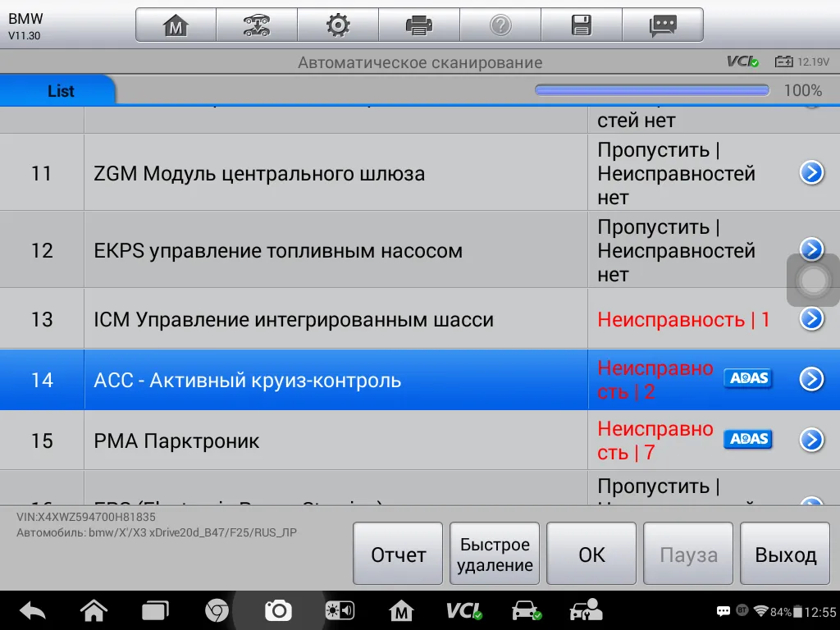Click the Автомобиль vehicle path text
The width and height of the screenshot is (840, 630).
157,532
